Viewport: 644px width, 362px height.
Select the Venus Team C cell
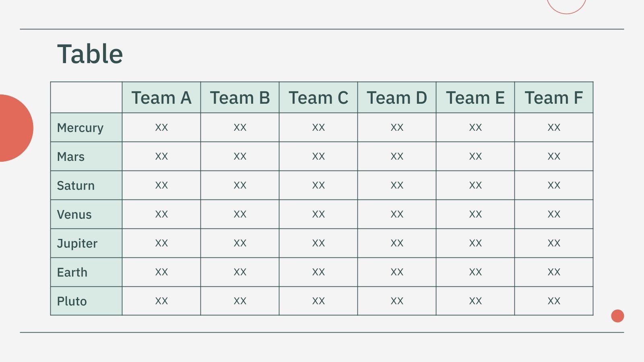tap(318, 214)
